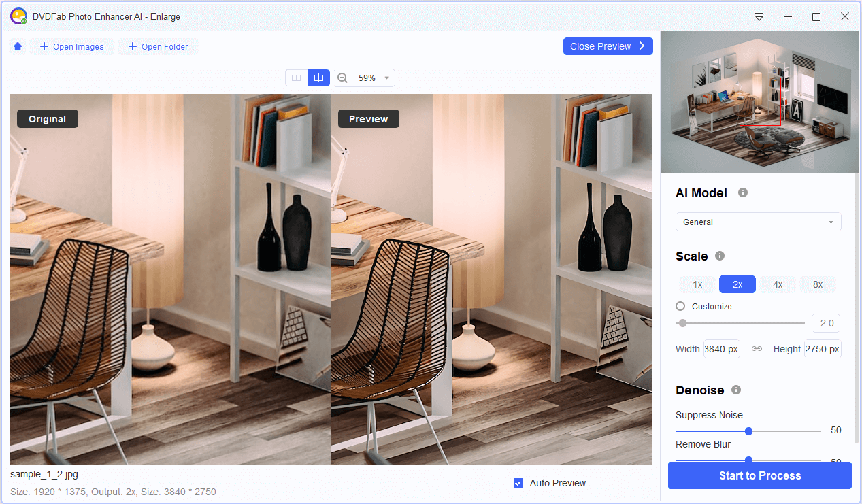Click the Start to Process button

tap(759, 475)
